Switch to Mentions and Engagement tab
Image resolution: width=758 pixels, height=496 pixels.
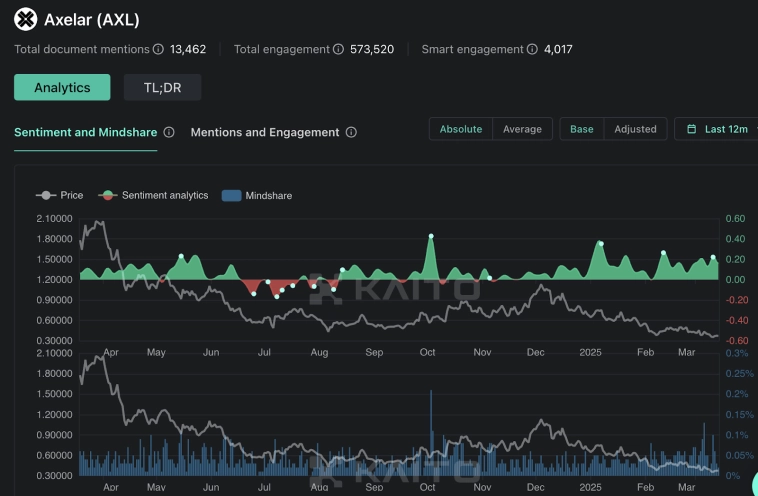coord(265,132)
